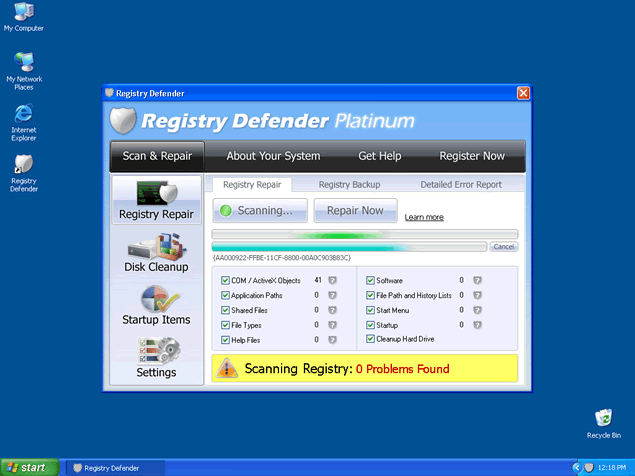Launch Internet Explorer desktop icon
635x476 pixels.
click(23, 119)
